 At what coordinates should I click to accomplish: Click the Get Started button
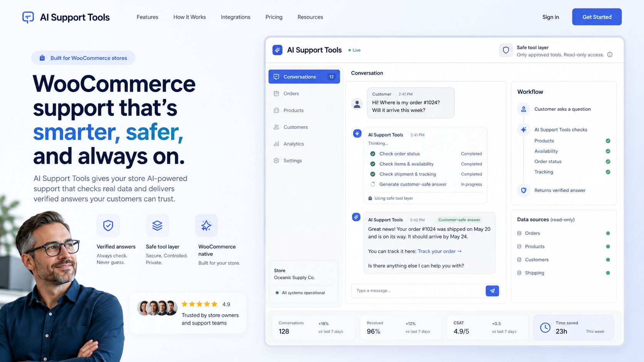tap(597, 17)
